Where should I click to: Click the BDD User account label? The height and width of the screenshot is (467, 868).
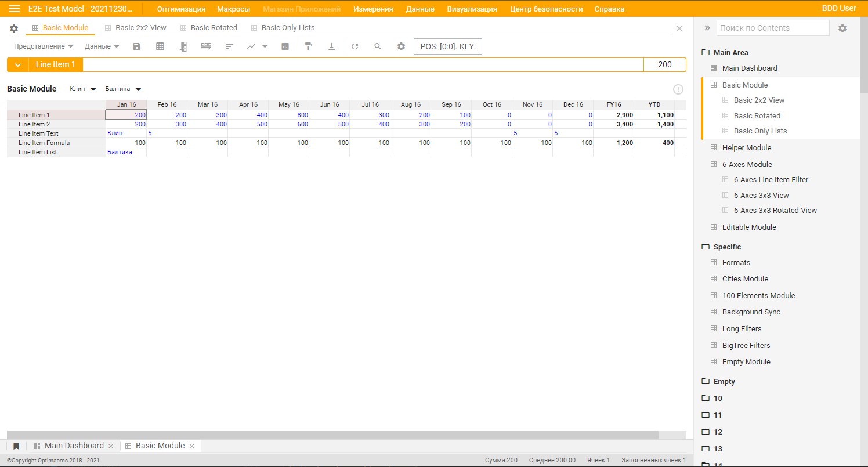click(x=839, y=9)
